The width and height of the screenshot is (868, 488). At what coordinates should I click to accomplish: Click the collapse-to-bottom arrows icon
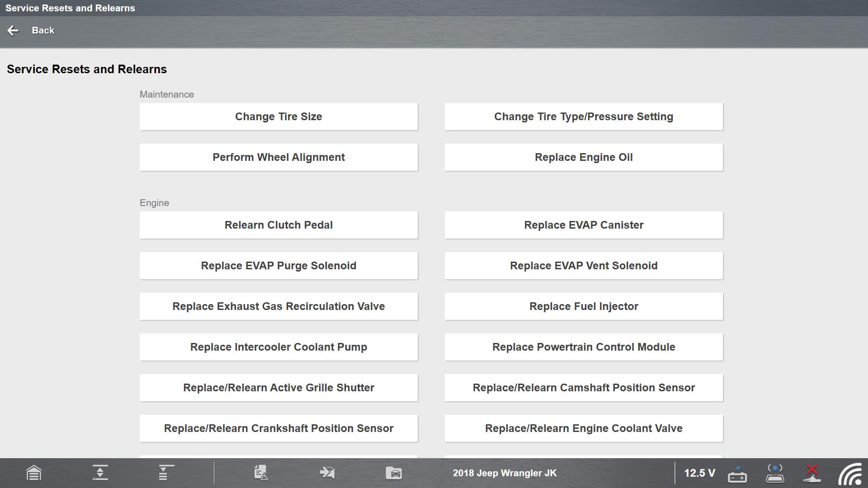coord(100,473)
